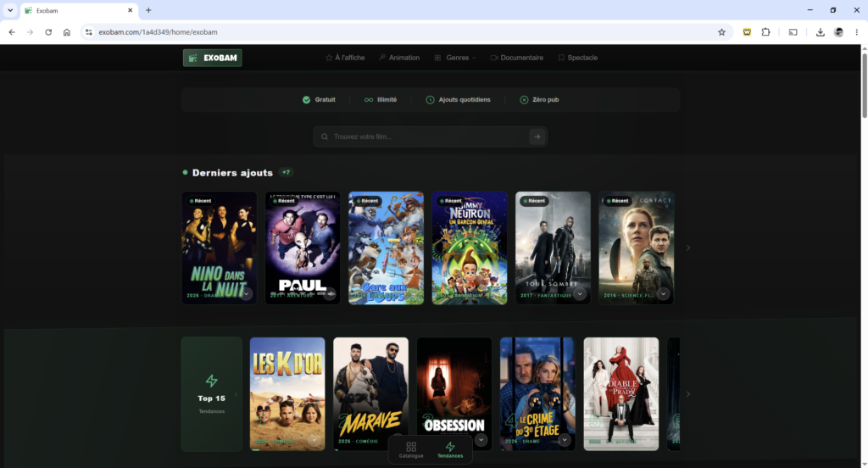Expand details chevron on Les K d'Or
The height and width of the screenshot is (468, 868).
314,440
